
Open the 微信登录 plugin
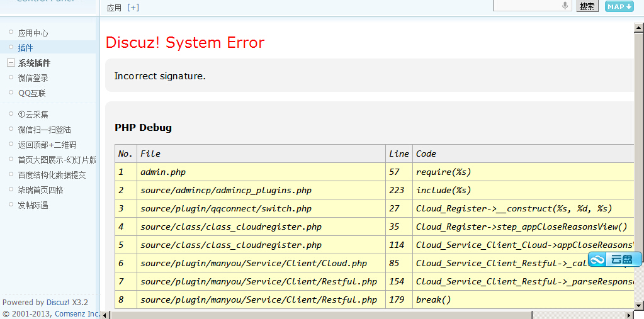pos(33,78)
